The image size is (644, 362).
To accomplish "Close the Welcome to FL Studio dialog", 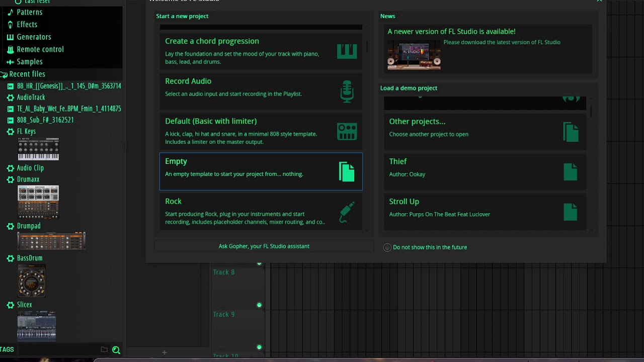I will (599, 2).
